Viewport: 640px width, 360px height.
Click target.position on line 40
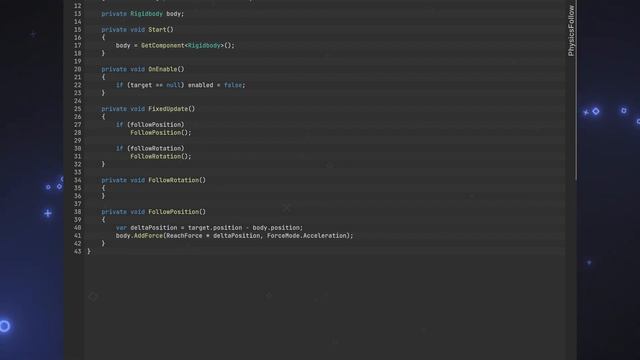[215, 228]
